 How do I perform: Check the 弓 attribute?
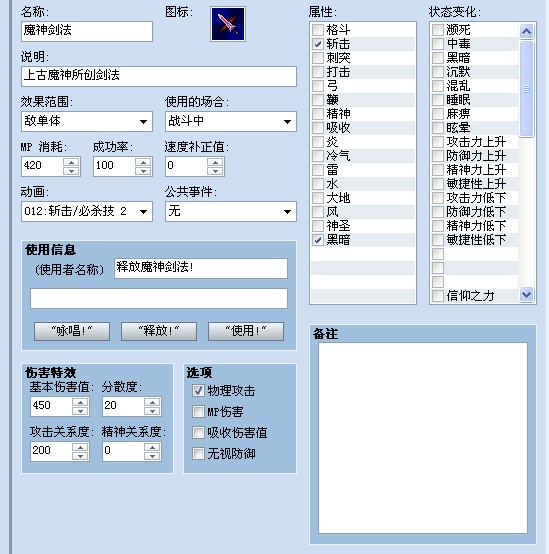(x=318, y=86)
